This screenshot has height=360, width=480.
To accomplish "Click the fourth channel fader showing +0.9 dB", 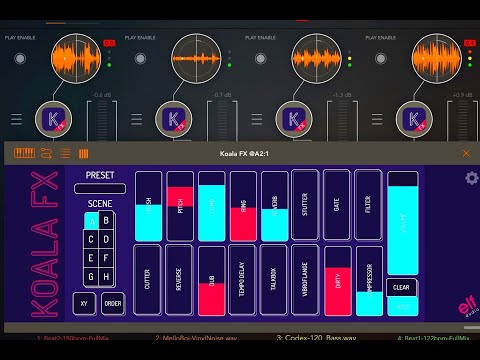I will [x=463, y=121].
